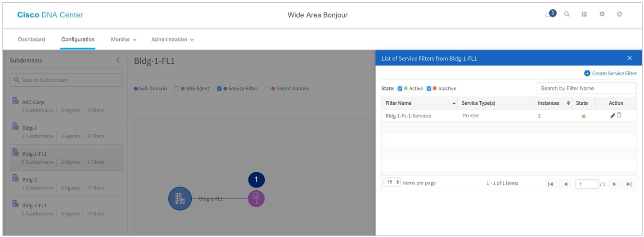
Task: Select the Bldg-2-FL1 subdomain row
Action: click(x=67, y=209)
